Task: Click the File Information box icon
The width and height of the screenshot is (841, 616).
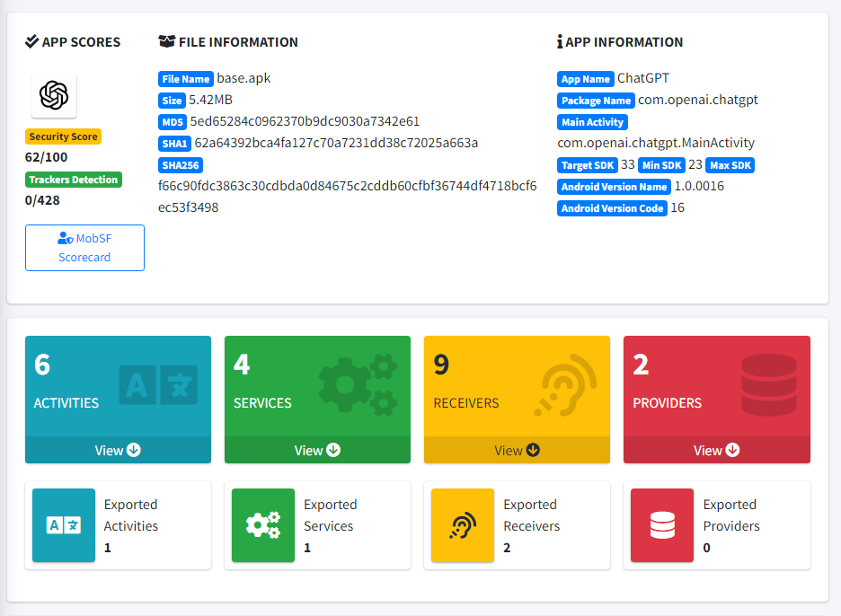Action: click(x=166, y=41)
